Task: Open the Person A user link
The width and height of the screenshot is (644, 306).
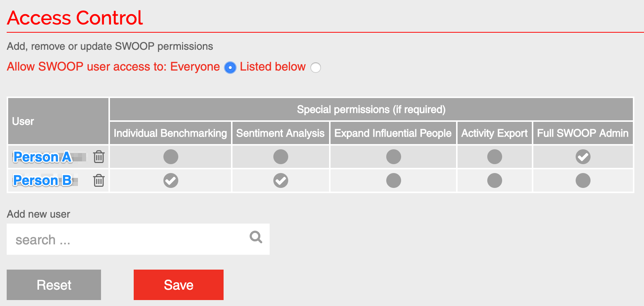Action: click(x=43, y=157)
